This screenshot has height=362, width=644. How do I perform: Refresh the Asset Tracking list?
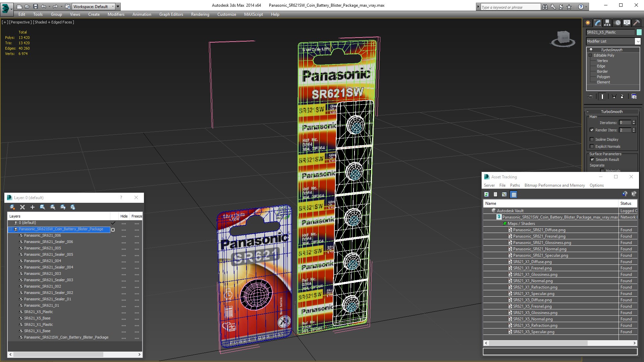pos(487,194)
